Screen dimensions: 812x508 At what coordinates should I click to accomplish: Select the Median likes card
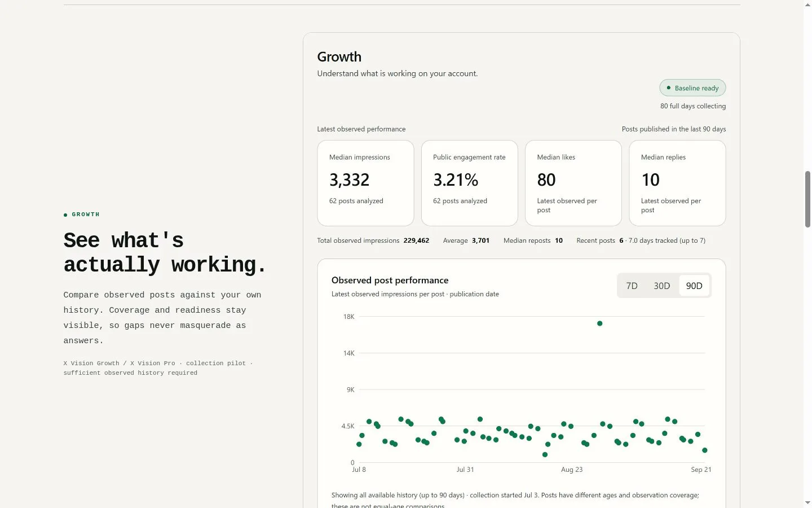point(573,183)
